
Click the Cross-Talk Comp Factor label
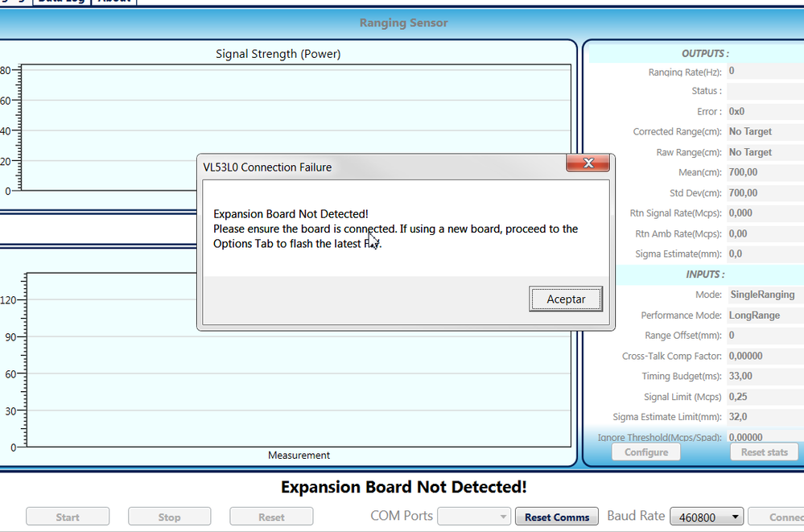coord(672,356)
